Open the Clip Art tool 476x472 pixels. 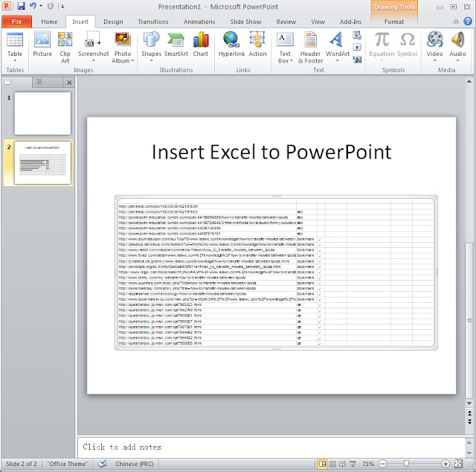pyautogui.click(x=65, y=48)
